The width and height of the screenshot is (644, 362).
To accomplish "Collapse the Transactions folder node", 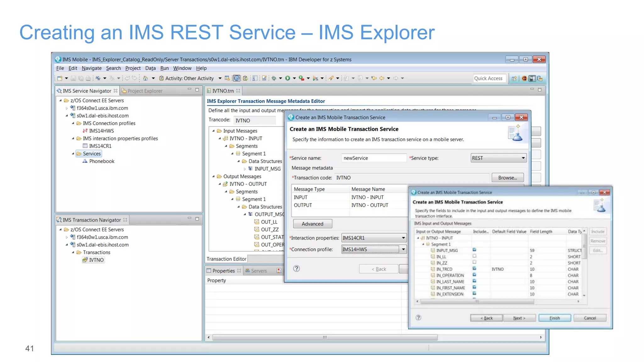I will coord(73,252).
